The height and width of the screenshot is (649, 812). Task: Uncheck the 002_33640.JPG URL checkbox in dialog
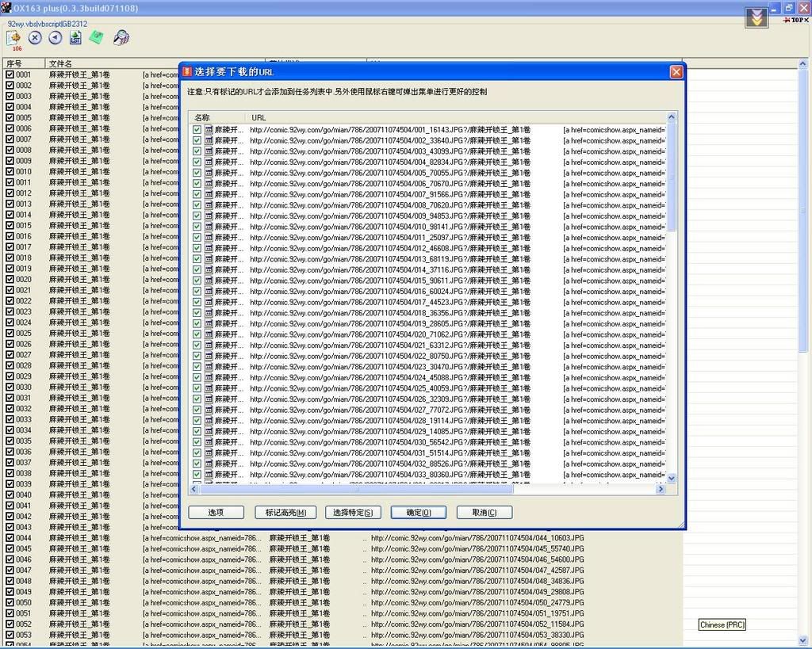(197, 141)
